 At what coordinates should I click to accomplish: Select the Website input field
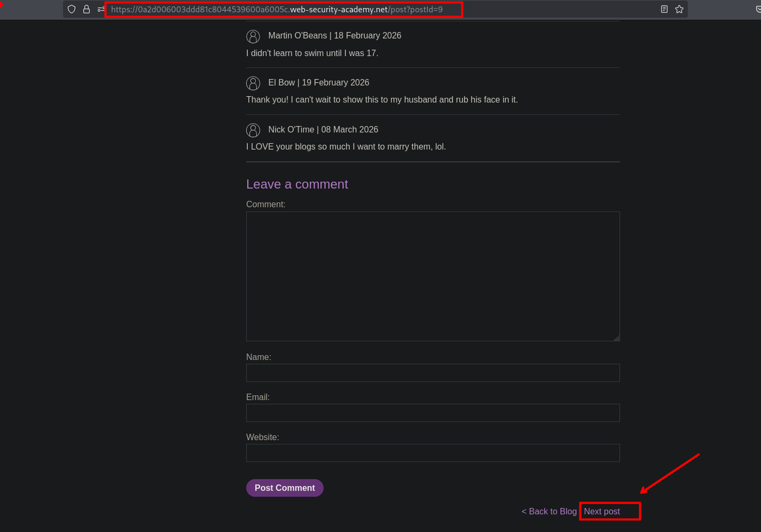point(433,453)
